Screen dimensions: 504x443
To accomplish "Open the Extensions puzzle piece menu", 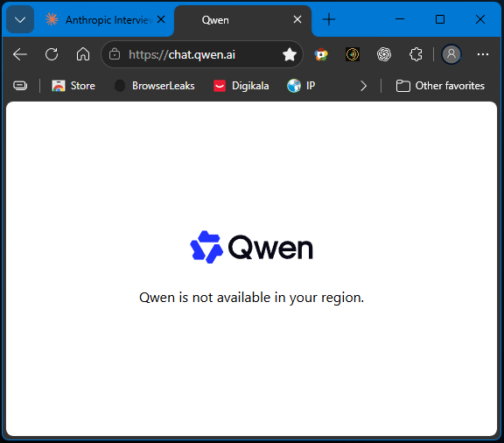I will (416, 54).
